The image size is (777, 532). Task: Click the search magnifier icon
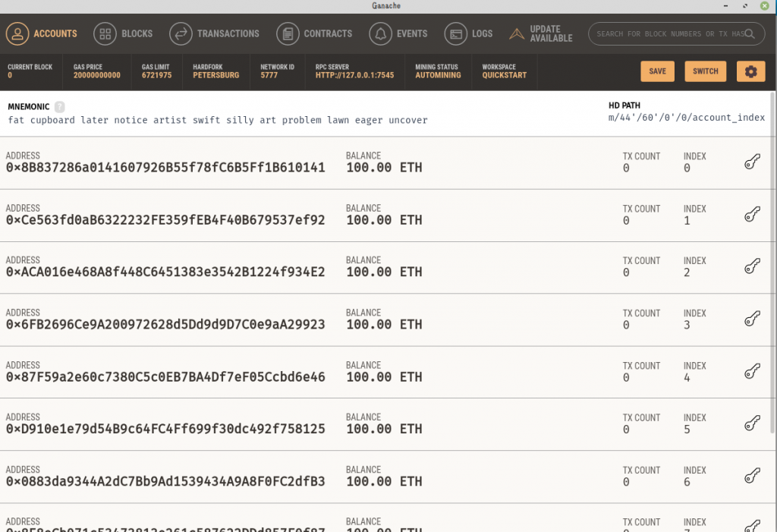[750, 33]
